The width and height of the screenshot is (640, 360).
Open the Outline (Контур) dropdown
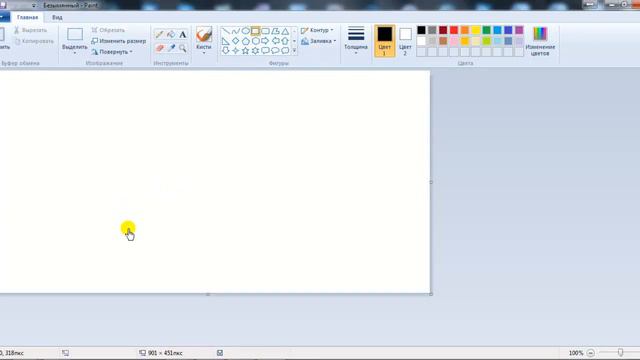point(318,30)
